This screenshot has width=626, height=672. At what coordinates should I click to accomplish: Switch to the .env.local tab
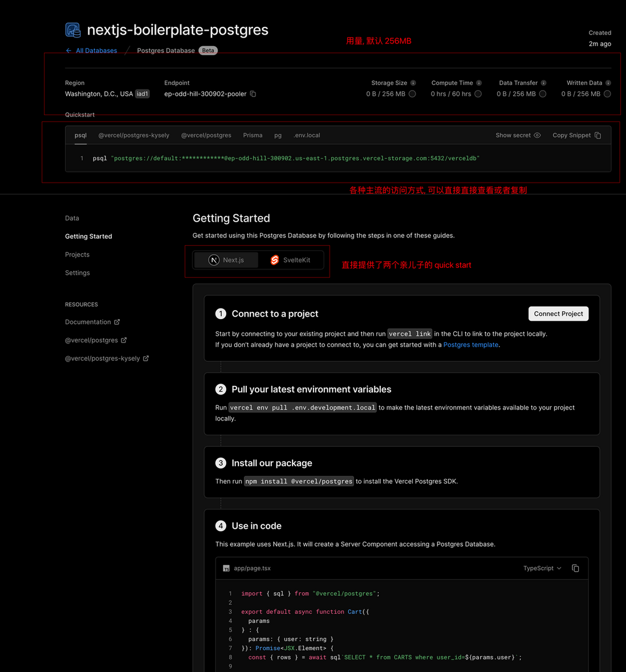pyautogui.click(x=307, y=135)
